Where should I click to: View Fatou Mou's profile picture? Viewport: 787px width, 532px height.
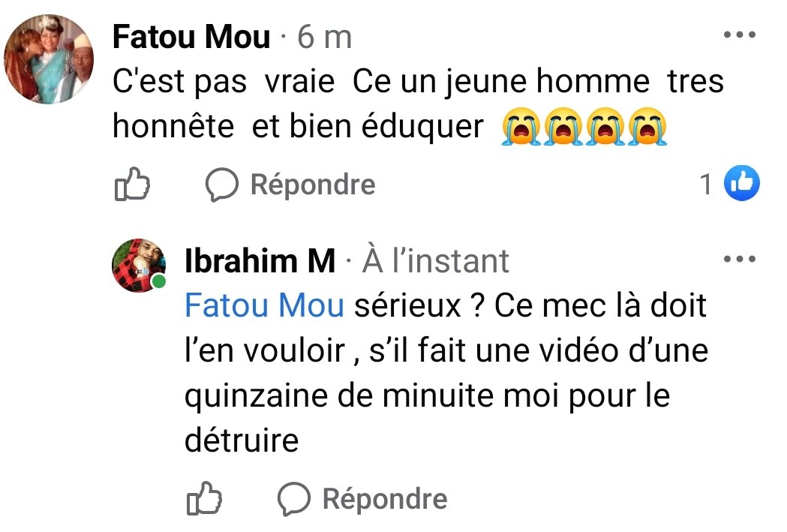tap(50, 59)
